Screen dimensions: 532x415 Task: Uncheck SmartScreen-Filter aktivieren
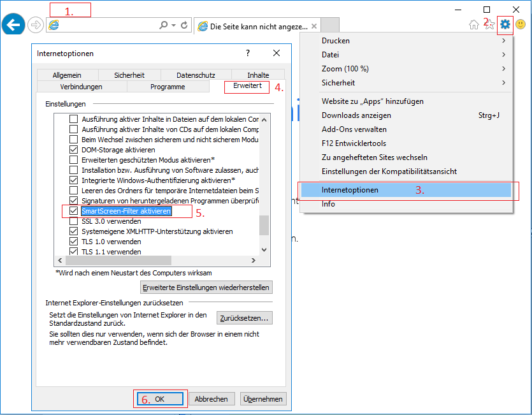73,211
